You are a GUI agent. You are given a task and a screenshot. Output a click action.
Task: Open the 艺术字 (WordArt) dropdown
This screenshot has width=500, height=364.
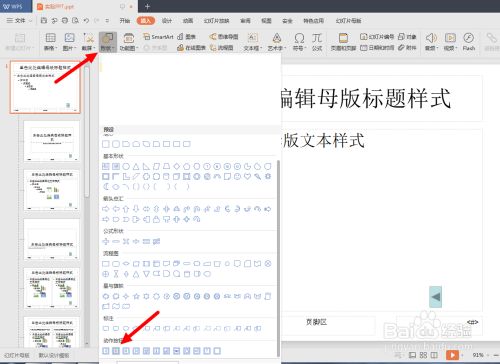tap(277, 42)
